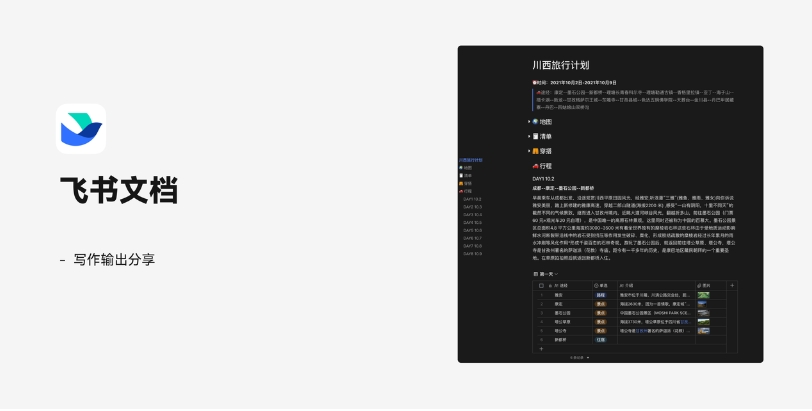Add a new column with plus icon
Screen dimensions: 812x411
[732, 286]
